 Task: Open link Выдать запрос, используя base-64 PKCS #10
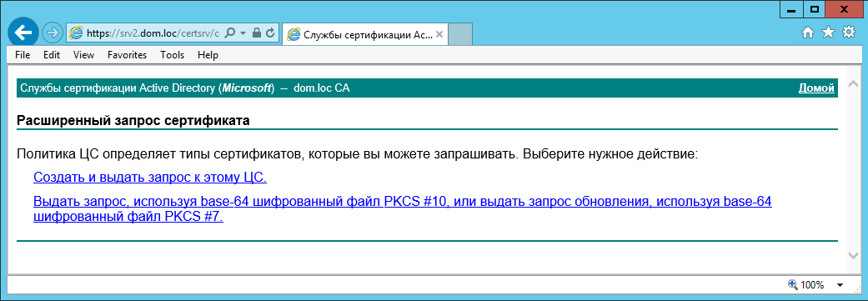[403, 209]
